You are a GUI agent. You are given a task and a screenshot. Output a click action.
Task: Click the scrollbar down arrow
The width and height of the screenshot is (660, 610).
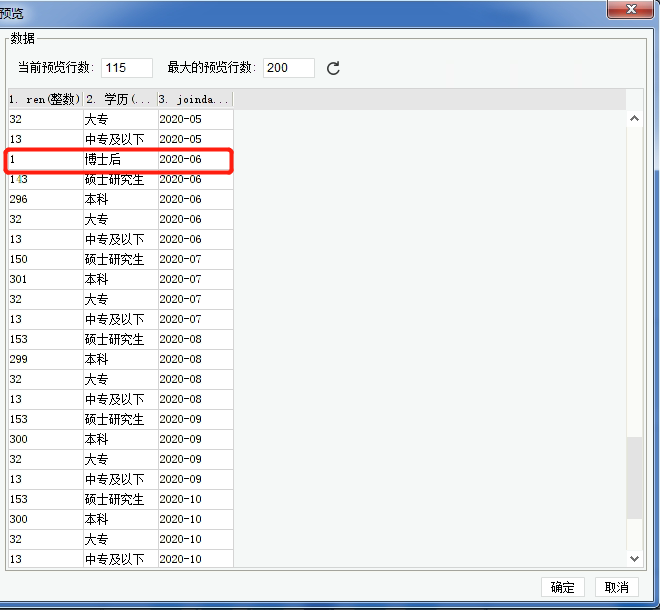click(634, 559)
